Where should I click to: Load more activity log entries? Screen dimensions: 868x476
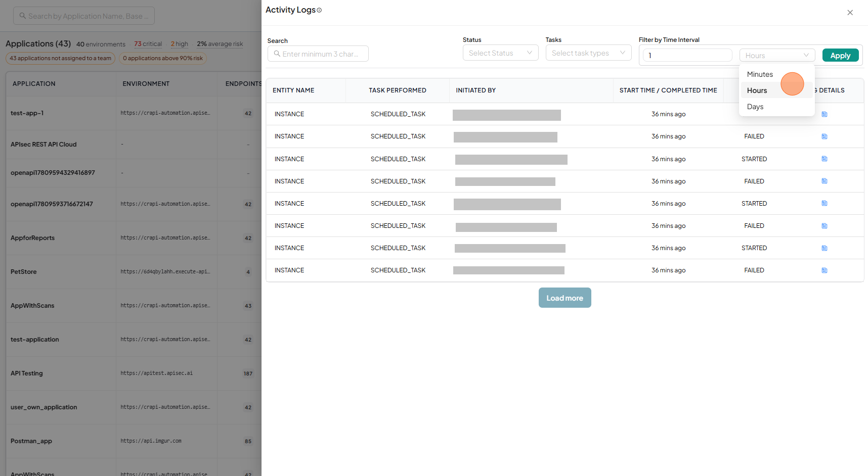click(x=565, y=298)
